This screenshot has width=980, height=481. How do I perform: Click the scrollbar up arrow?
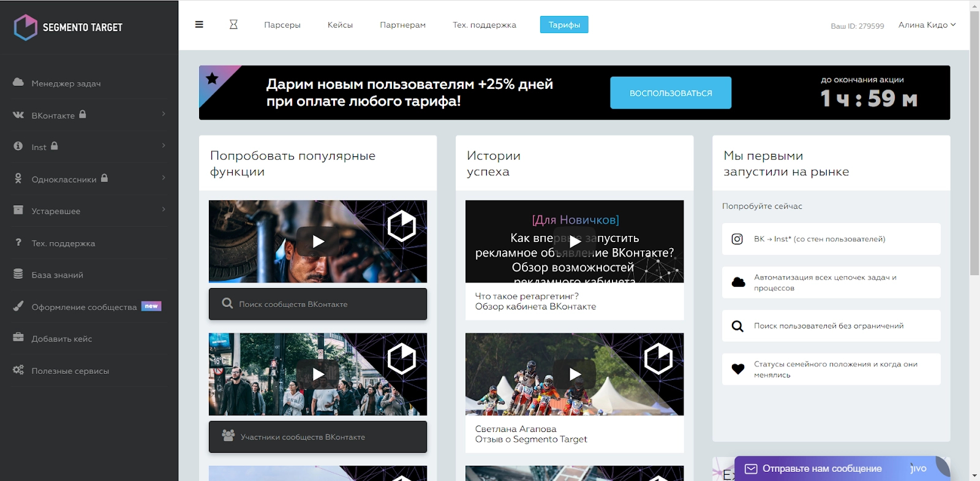(x=974, y=5)
